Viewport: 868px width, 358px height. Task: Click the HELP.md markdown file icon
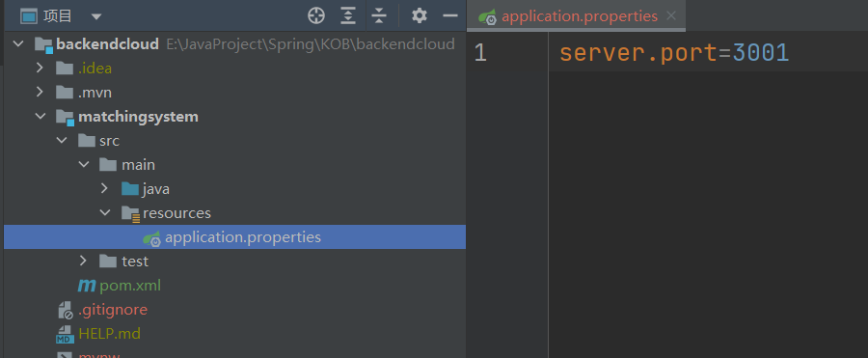point(66,334)
